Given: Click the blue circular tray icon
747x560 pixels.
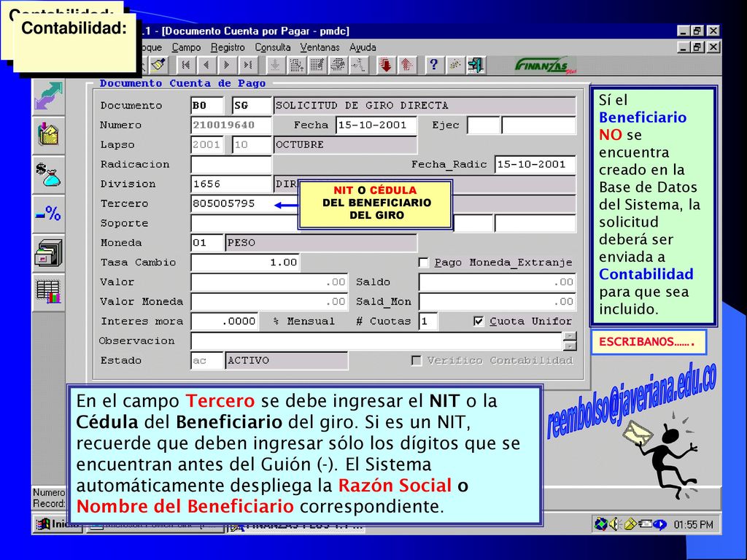Looking at the screenshot, I should 659,524.
